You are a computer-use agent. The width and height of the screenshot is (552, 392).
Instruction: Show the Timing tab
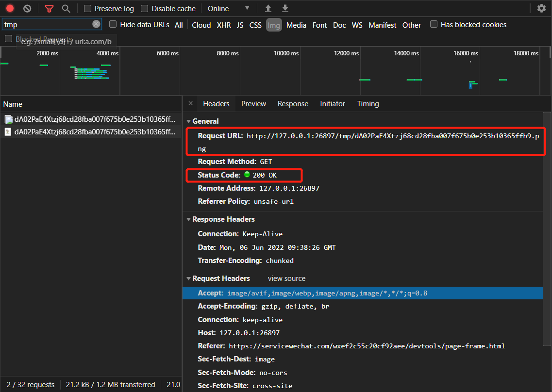[368, 104]
